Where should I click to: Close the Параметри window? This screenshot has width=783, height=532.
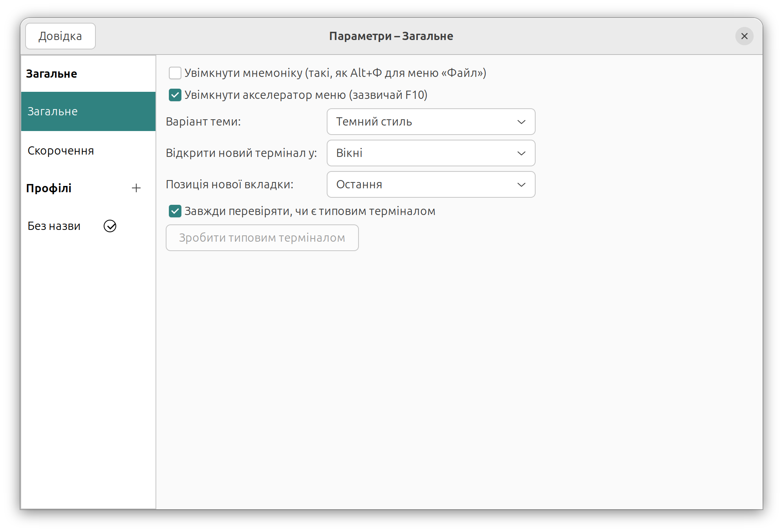tap(744, 36)
